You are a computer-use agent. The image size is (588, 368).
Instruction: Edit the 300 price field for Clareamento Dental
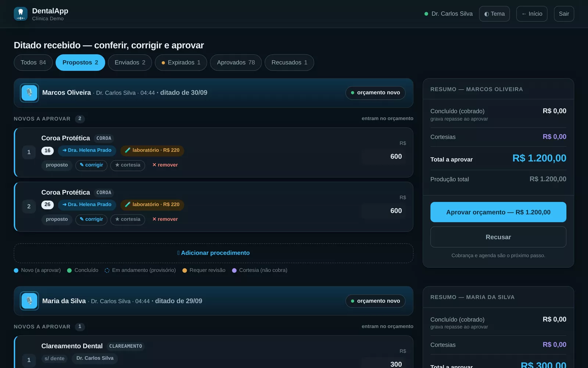pos(384,364)
